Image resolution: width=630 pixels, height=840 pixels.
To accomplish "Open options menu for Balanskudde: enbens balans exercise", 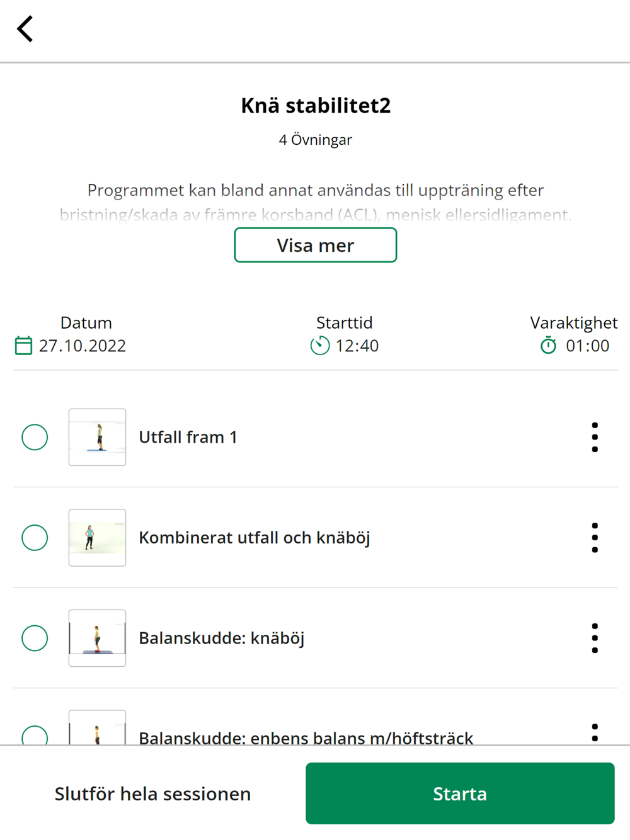I will point(595,733).
